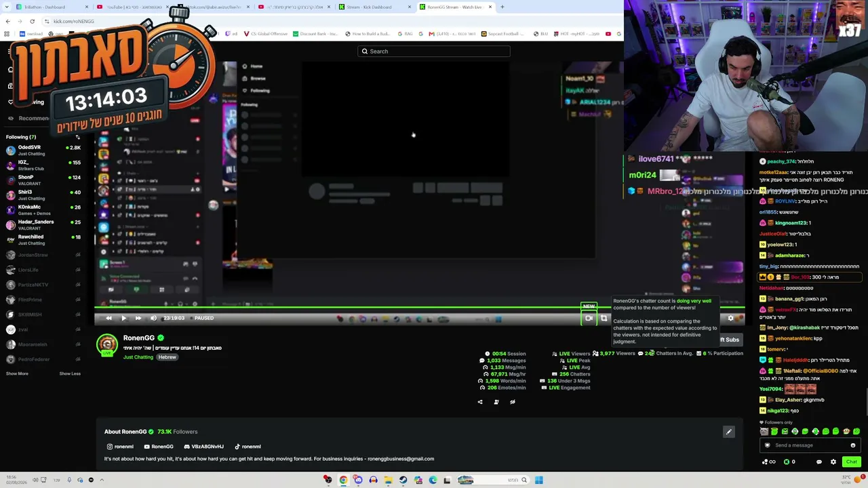Screen dimensions: 868x488
Task: Open the Windows Start menu
Action: point(538,481)
